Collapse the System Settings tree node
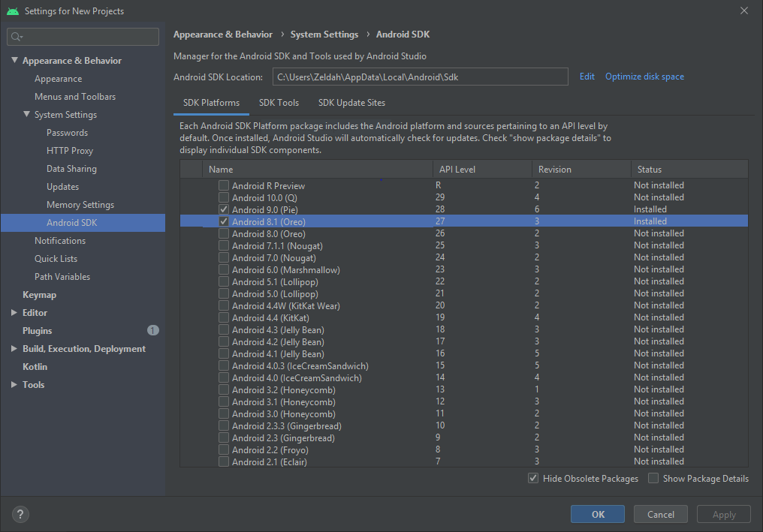The image size is (763, 532). pyautogui.click(x=27, y=114)
